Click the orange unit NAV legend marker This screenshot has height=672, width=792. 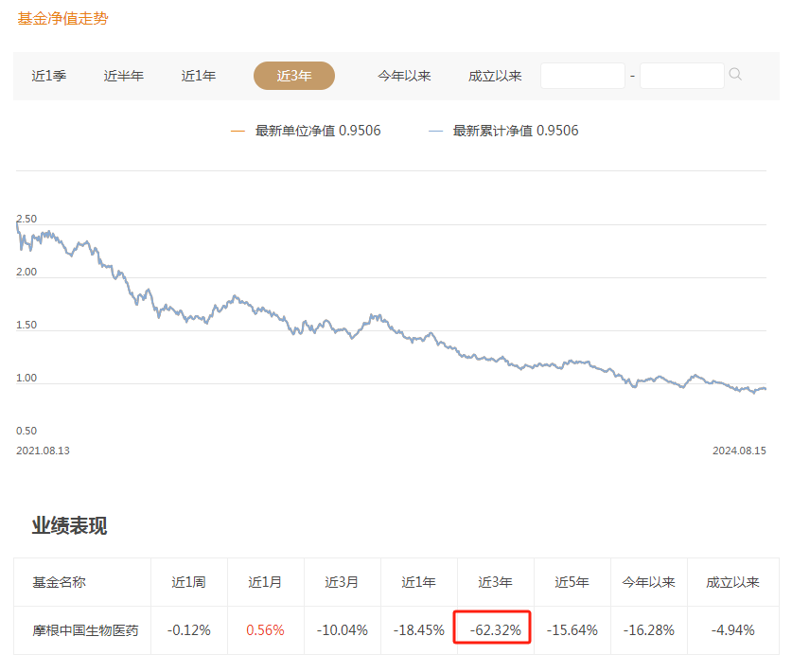pos(238,132)
